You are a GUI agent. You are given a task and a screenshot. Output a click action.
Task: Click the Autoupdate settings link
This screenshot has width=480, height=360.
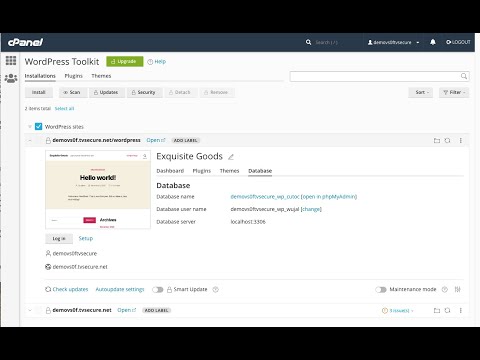tap(120, 289)
